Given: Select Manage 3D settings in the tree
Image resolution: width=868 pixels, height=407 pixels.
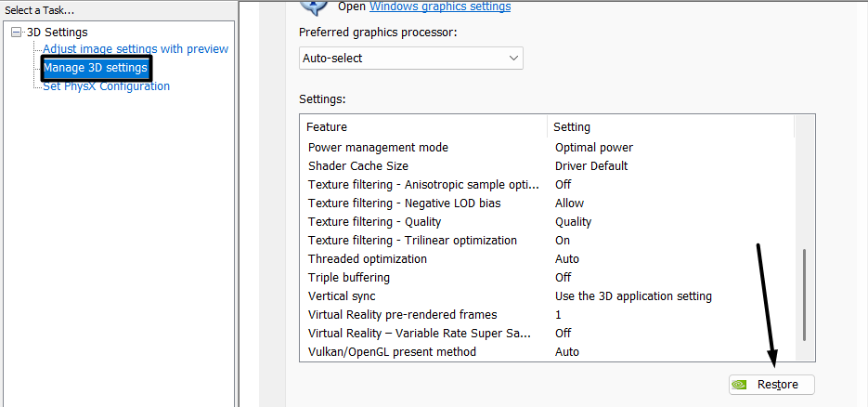Looking at the screenshot, I should tap(95, 68).
